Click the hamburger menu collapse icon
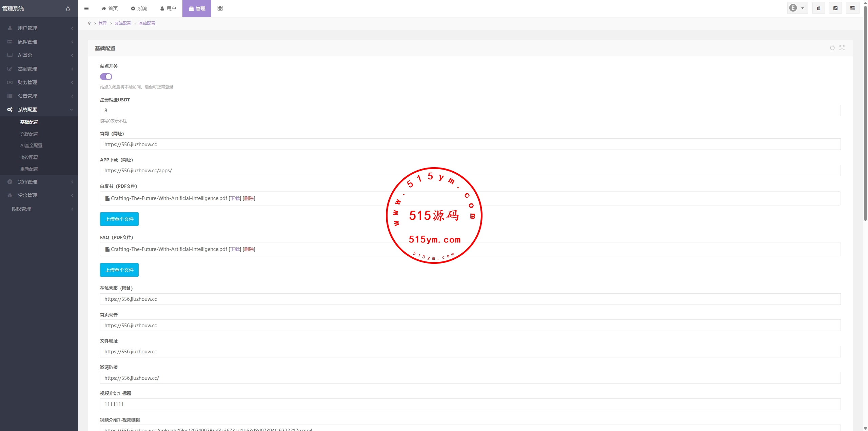Screen dimensions: 868x431 point(86,8)
